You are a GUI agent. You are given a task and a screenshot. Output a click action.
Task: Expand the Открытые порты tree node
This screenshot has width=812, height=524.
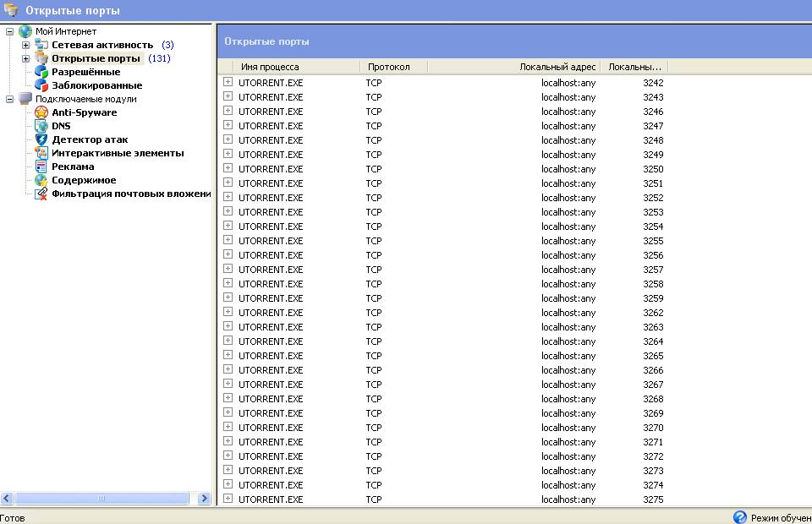click(x=25, y=58)
